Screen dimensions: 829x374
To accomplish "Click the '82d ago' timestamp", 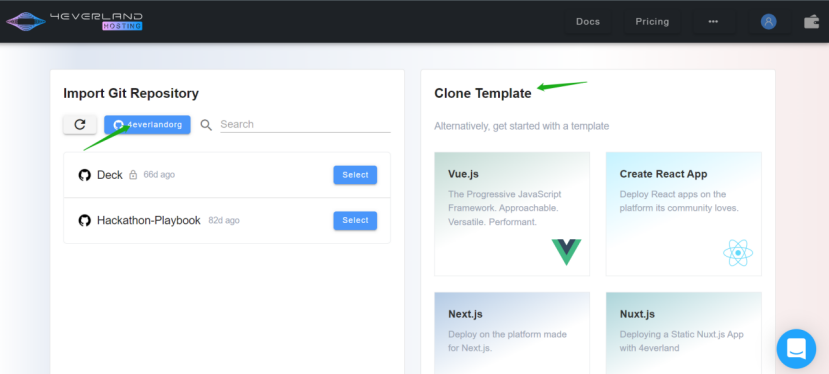I will [x=224, y=221].
